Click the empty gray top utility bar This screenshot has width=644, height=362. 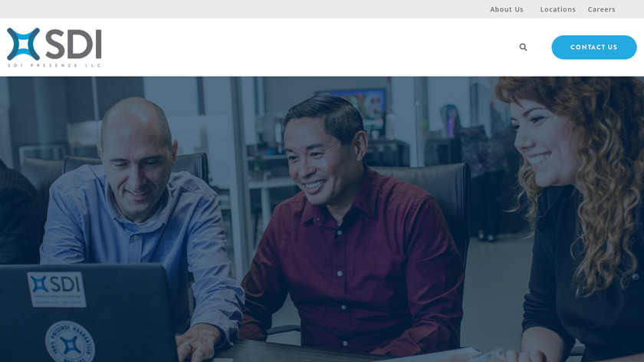coord(246,9)
